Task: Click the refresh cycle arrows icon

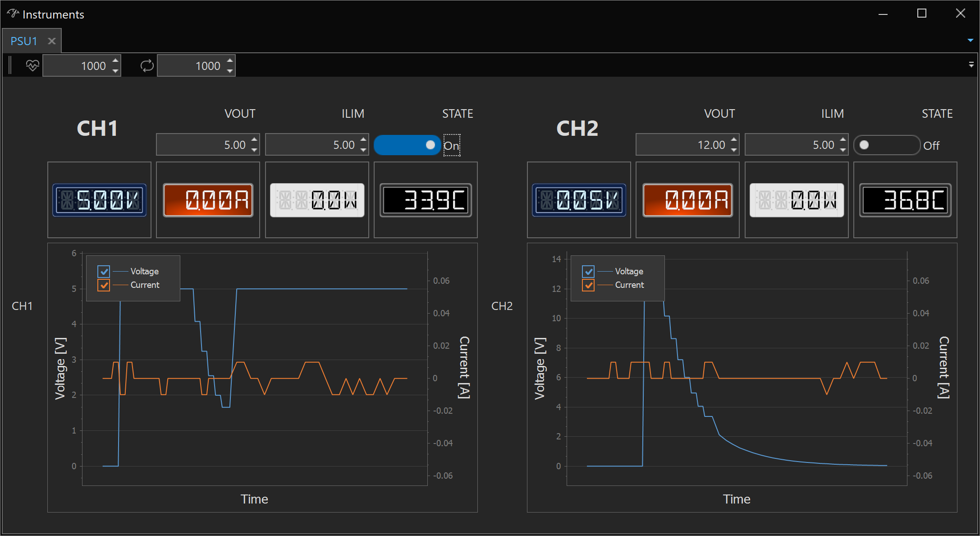Action: 147,66
